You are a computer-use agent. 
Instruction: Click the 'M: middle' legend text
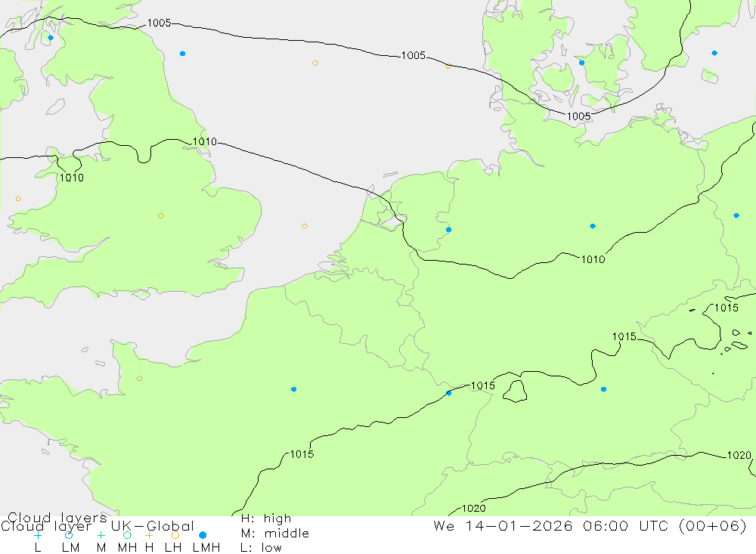[x=275, y=534]
